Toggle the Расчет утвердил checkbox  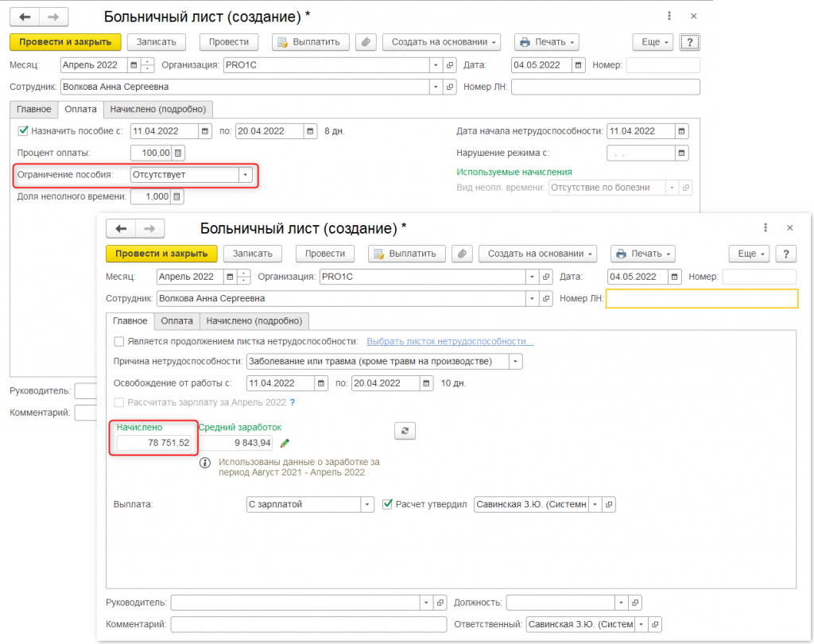pyautogui.click(x=388, y=504)
